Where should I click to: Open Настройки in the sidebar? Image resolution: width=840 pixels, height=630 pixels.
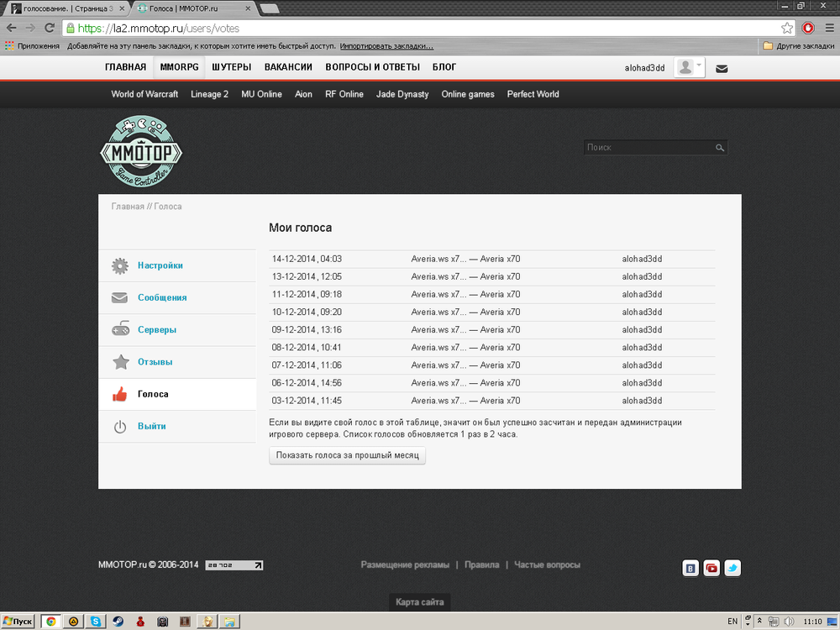pyautogui.click(x=160, y=265)
